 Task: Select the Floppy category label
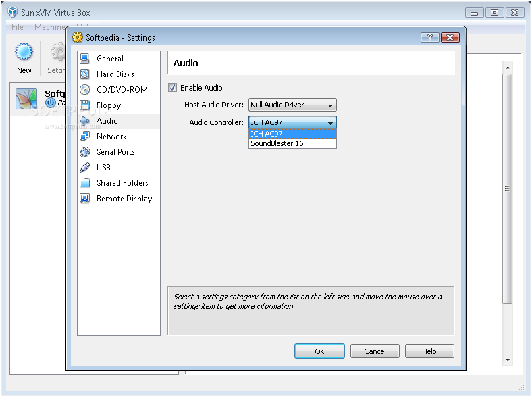(x=109, y=105)
